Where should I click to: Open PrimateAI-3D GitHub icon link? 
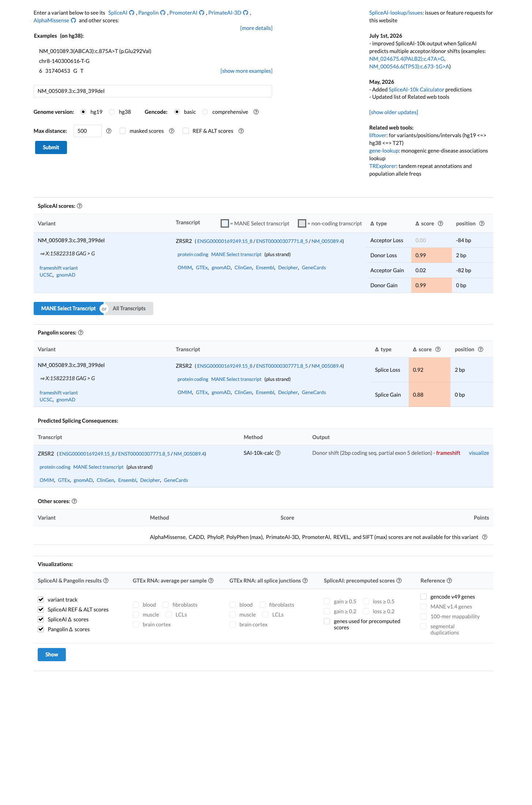coord(246,13)
